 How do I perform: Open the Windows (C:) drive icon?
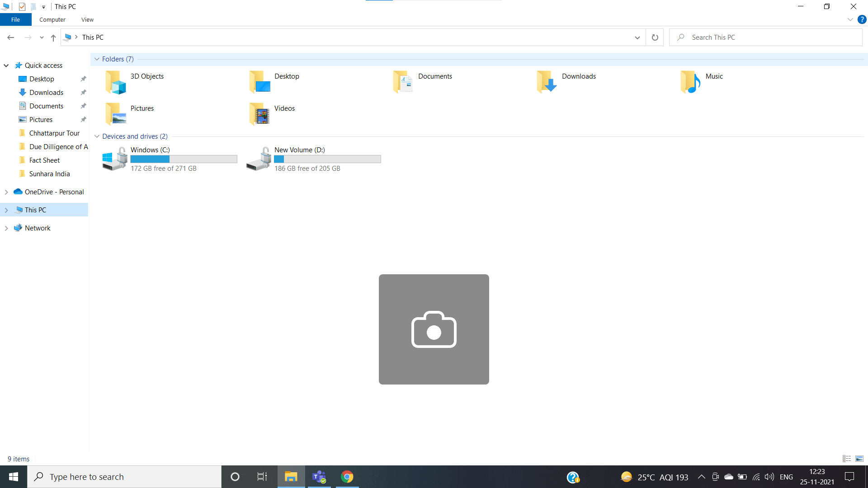[x=115, y=159]
